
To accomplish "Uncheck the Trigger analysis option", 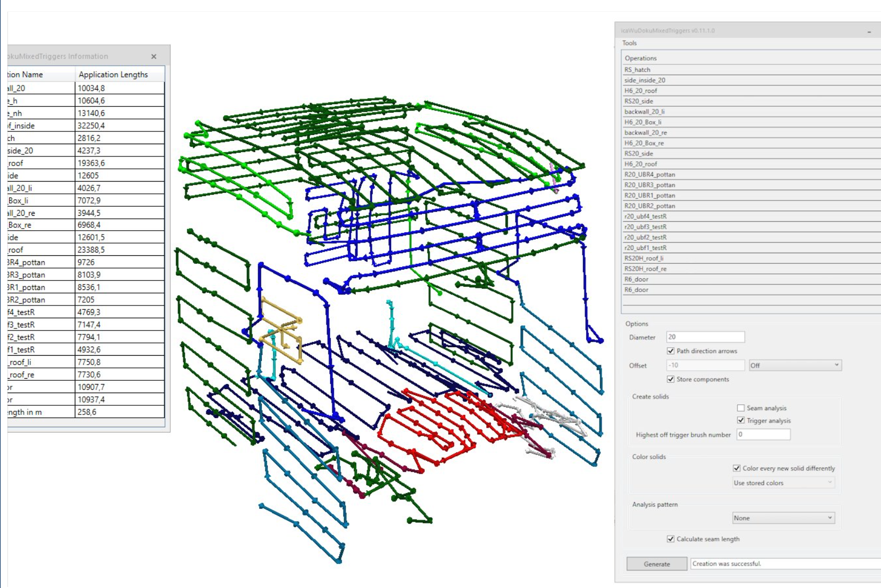I will [x=740, y=420].
